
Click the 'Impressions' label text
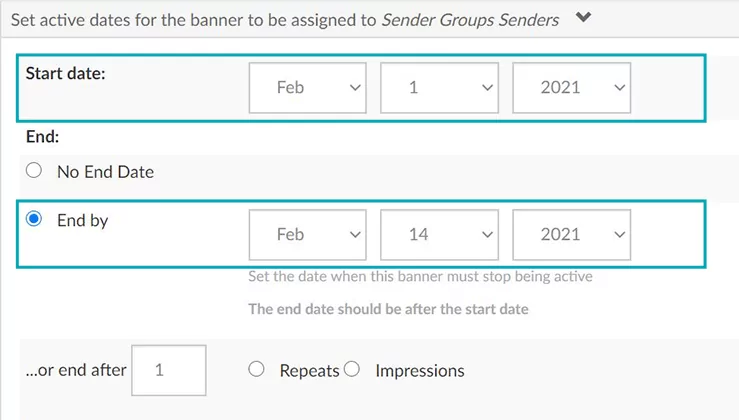coord(419,370)
